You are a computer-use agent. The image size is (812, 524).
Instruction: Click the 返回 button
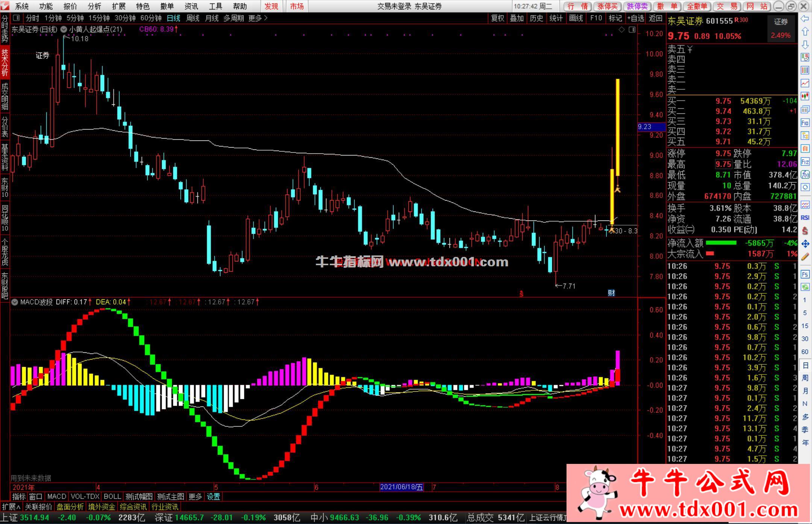[x=656, y=18]
